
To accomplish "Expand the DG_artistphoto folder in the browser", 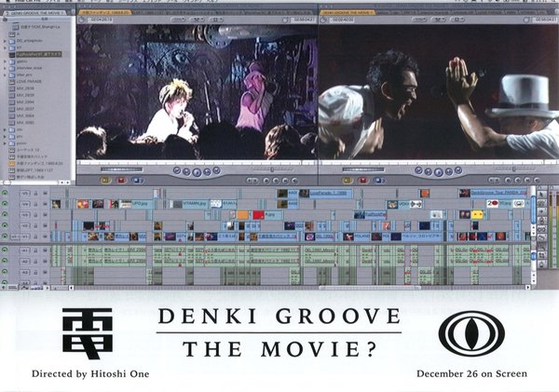I will click(5, 41).
